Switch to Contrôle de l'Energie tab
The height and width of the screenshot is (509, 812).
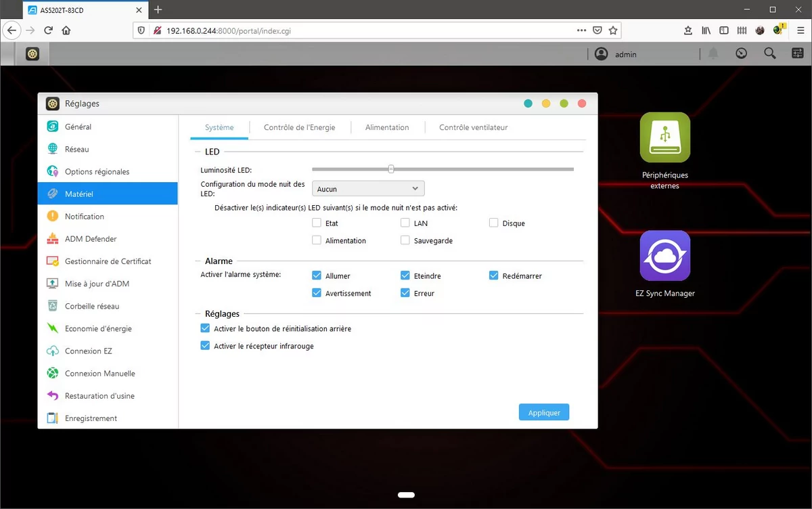pyautogui.click(x=300, y=127)
